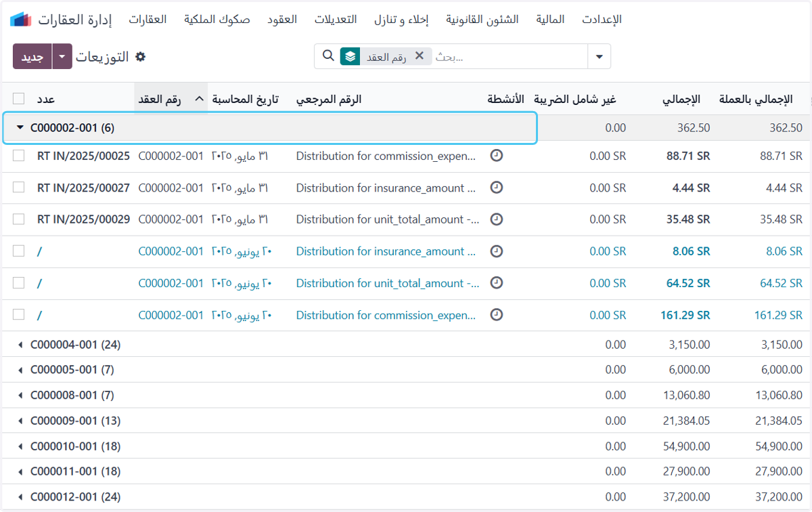Toggle the select-all header checkbox
This screenshot has width=812, height=512.
pyautogui.click(x=19, y=99)
